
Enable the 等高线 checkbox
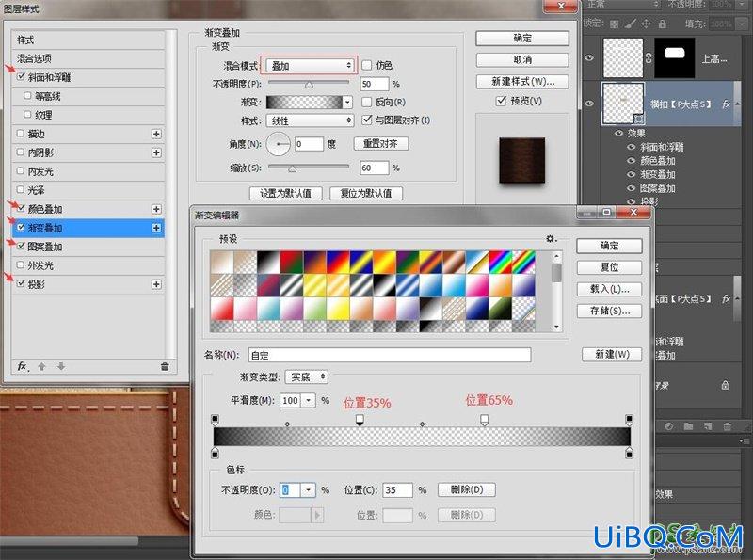[x=28, y=96]
